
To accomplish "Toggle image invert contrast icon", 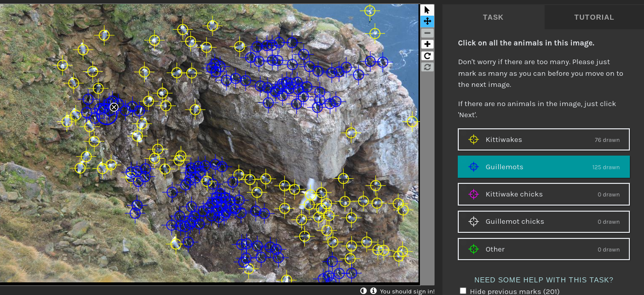I will click(x=363, y=291).
